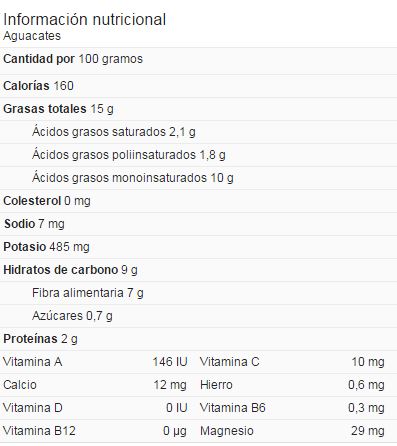The image size is (397, 446).
Task: Select the Vitamina A label
Action: tap(32, 362)
